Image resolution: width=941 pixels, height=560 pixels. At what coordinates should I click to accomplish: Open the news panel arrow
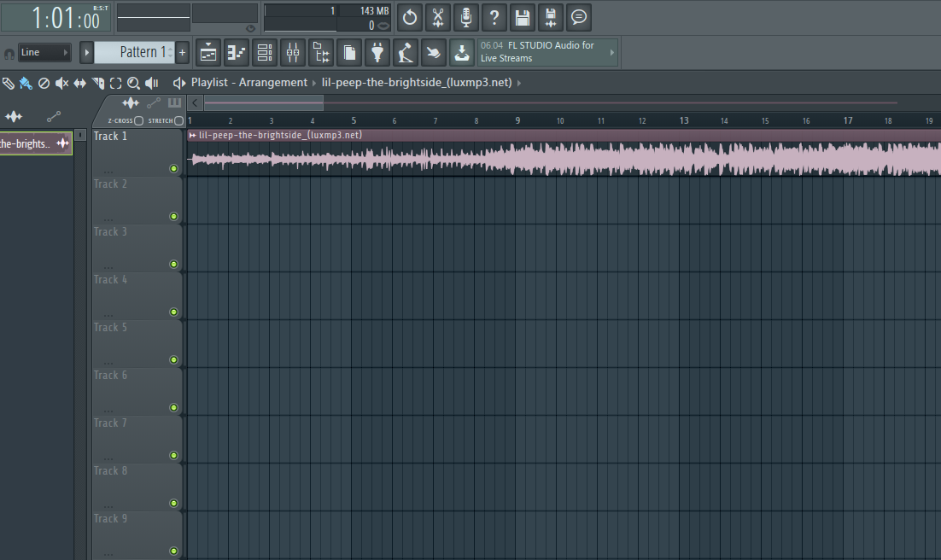(x=612, y=52)
